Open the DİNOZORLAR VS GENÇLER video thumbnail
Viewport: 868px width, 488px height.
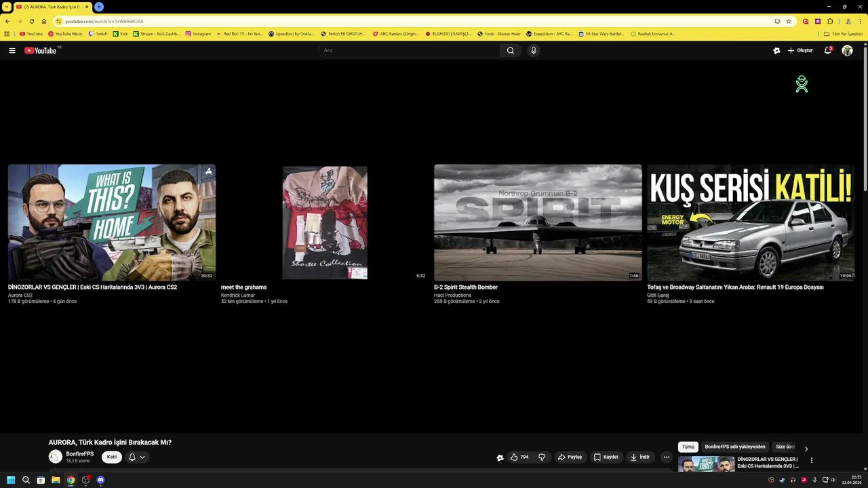pos(112,222)
